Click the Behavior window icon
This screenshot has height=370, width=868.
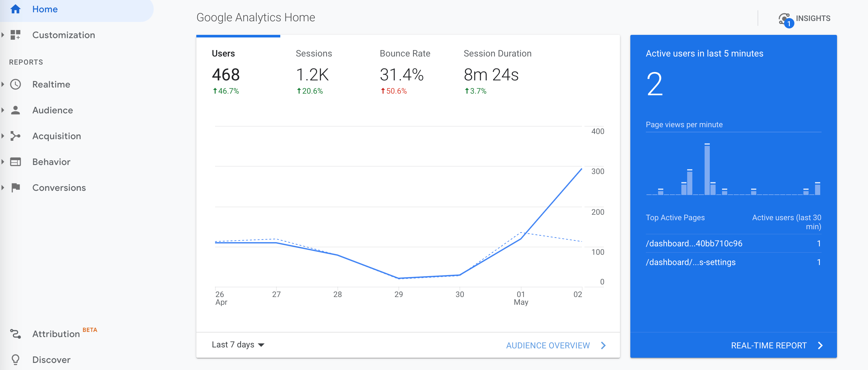click(x=15, y=162)
